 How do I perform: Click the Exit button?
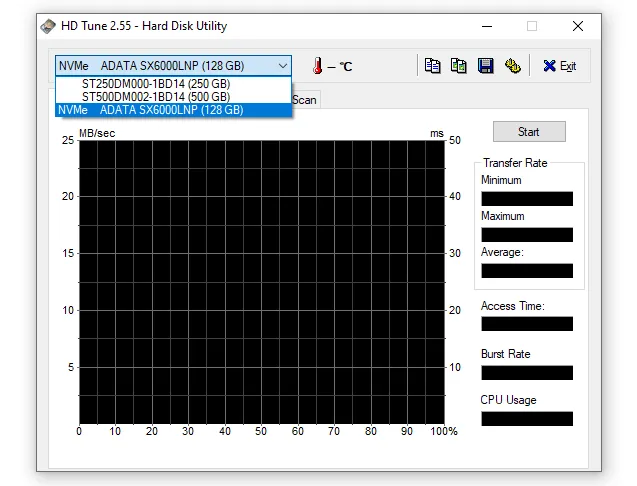click(x=559, y=66)
